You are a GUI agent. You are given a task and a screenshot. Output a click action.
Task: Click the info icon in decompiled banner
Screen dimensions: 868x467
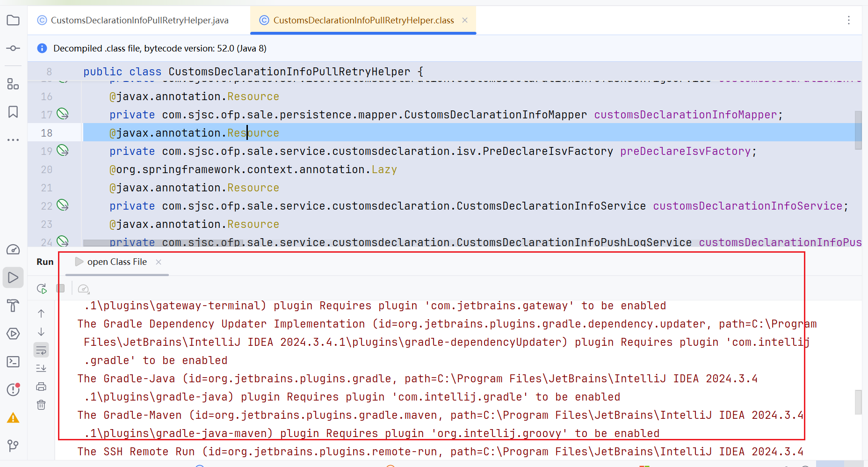(42, 48)
